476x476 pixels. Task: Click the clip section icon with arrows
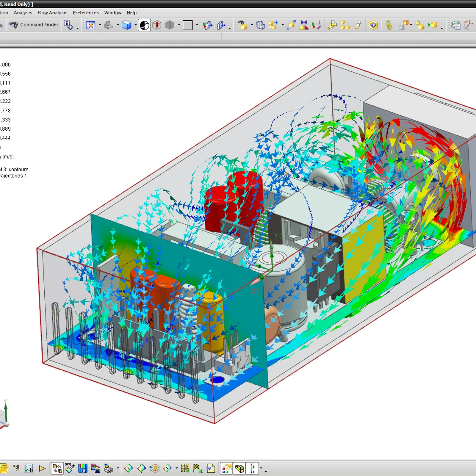(208, 25)
